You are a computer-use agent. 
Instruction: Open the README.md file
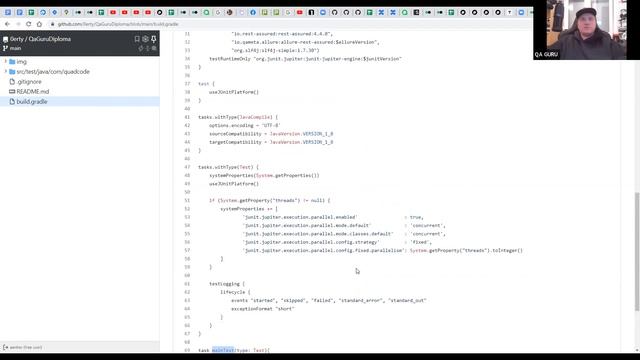click(x=33, y=91)
